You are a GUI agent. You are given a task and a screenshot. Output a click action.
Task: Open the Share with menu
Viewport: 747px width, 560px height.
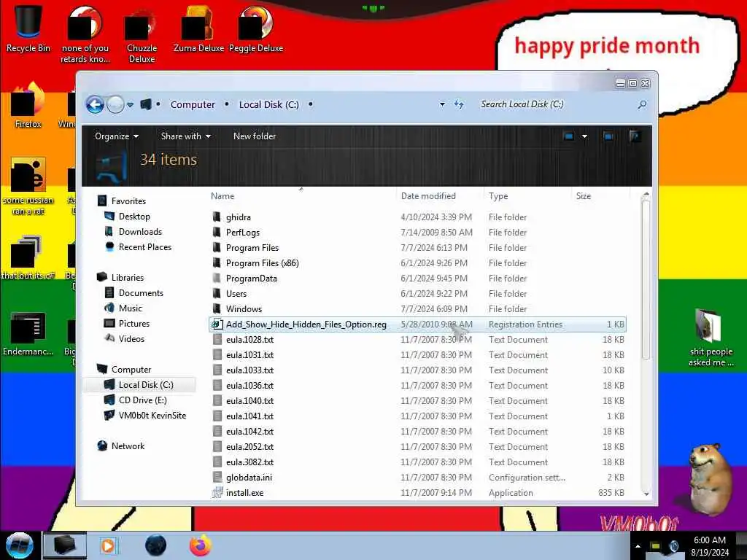(186, 136)
